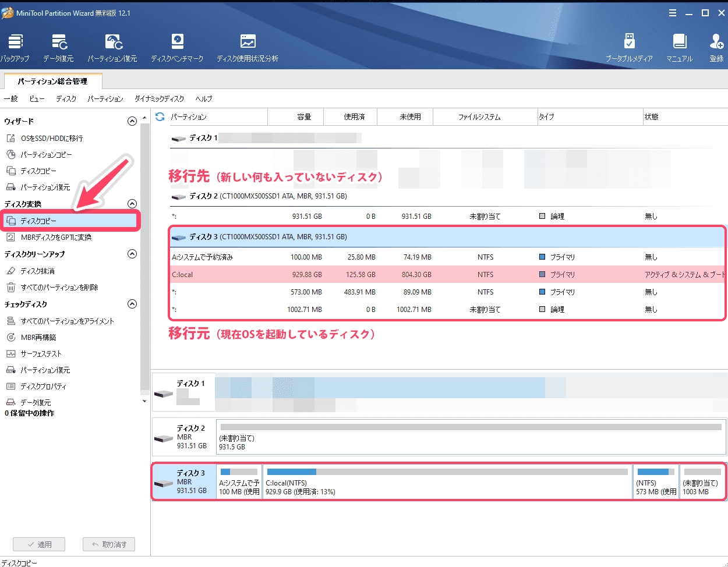
Task: Click the sidebar scroll-down arrow
Action: click(144, 401)
